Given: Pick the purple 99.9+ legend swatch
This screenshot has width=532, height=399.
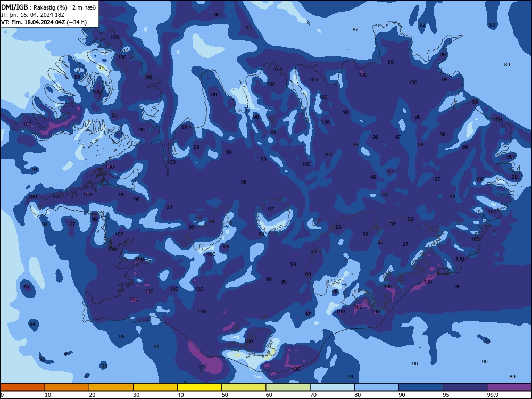Looking at the screenshot, I should click(509, 387).
